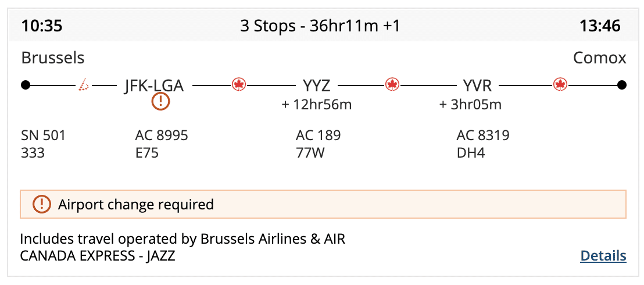Click the origin dot at Brussels
644x285 pixels.
(x=25, y=85)
